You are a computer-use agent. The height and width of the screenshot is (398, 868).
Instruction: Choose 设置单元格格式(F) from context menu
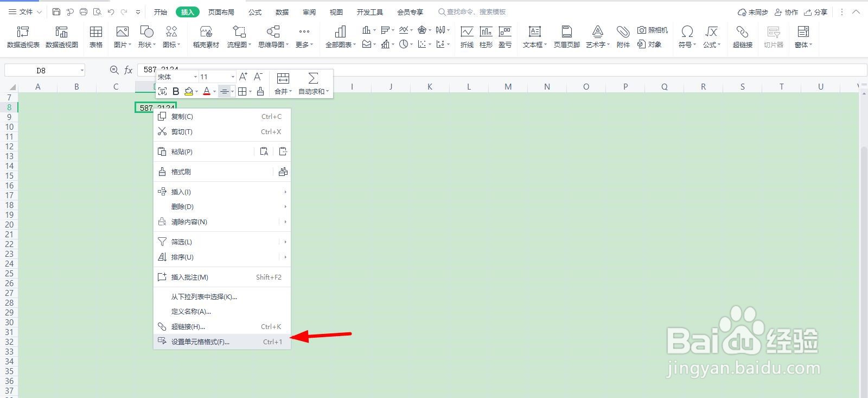click(222, 342)
